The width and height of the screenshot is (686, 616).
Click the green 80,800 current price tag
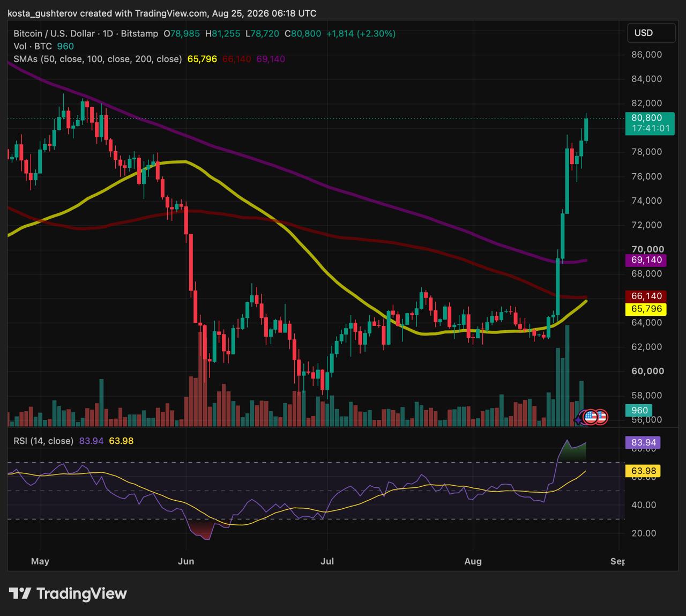point(650,123)
